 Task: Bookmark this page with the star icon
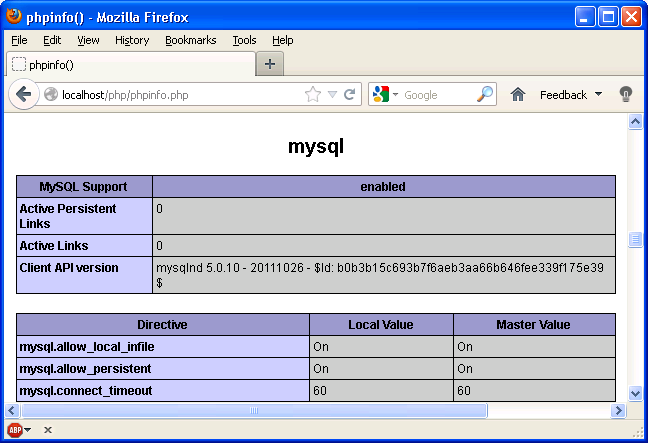click(313, 95)
